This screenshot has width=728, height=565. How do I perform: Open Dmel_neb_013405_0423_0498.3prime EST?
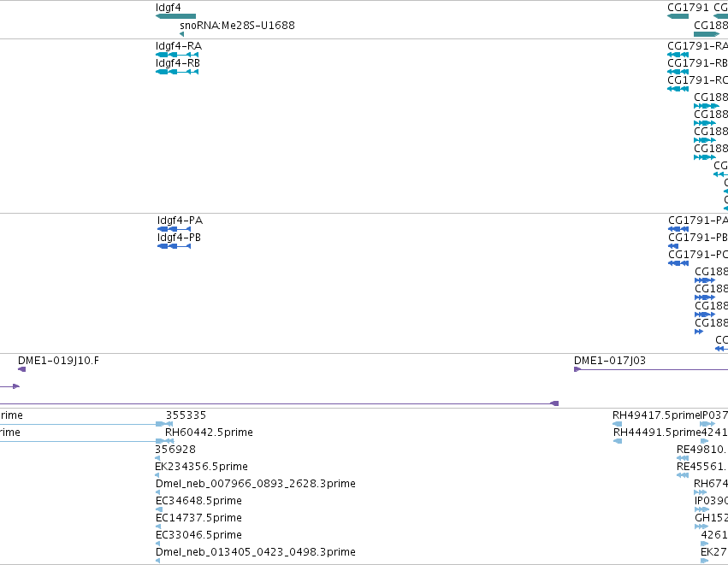(x=256, y=552)
